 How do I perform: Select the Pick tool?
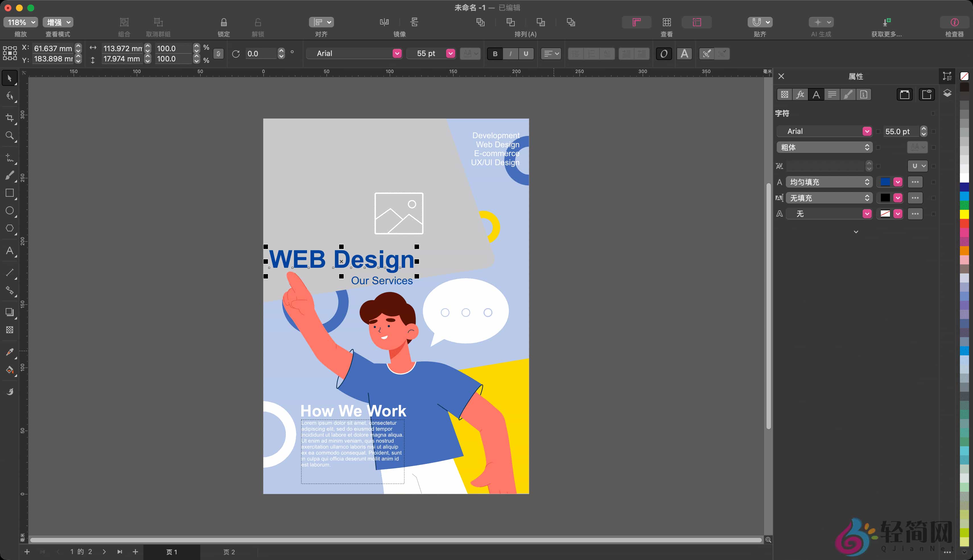point(10,78)
